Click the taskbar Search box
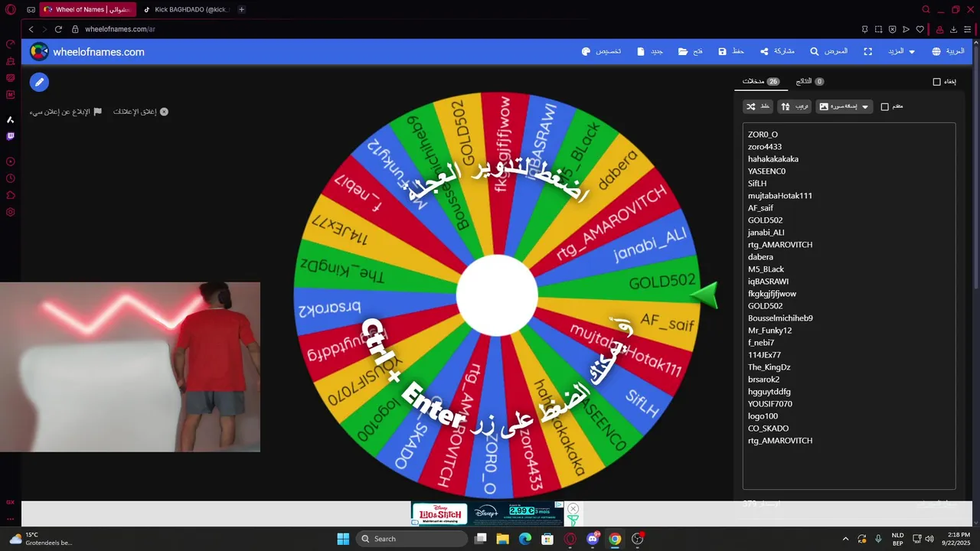Screen dimensions: 980x551 413,539
